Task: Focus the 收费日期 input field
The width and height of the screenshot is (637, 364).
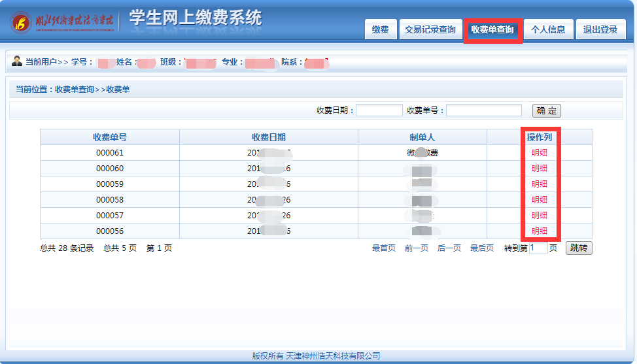Action: (x=379, y=110)
